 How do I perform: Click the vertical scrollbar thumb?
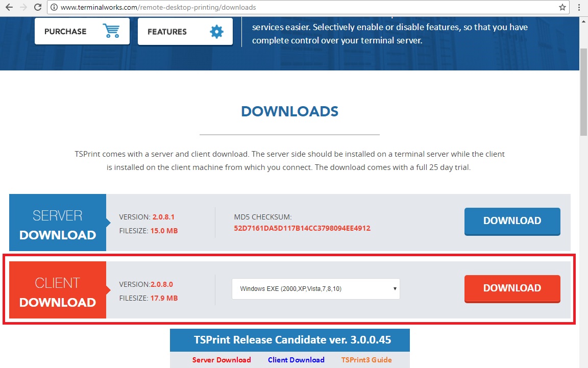pos(583,92)
